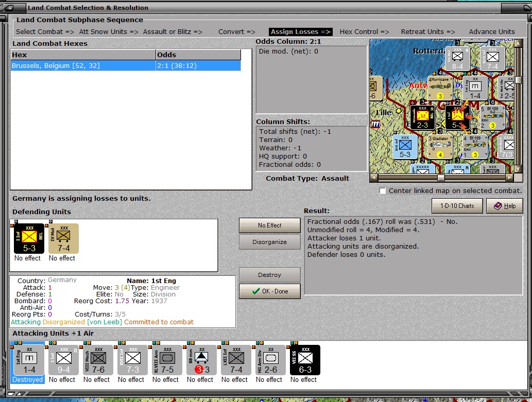Click the Hurricane air unit on map
Viewport: 532px width, 402px height.
(440, 88)
